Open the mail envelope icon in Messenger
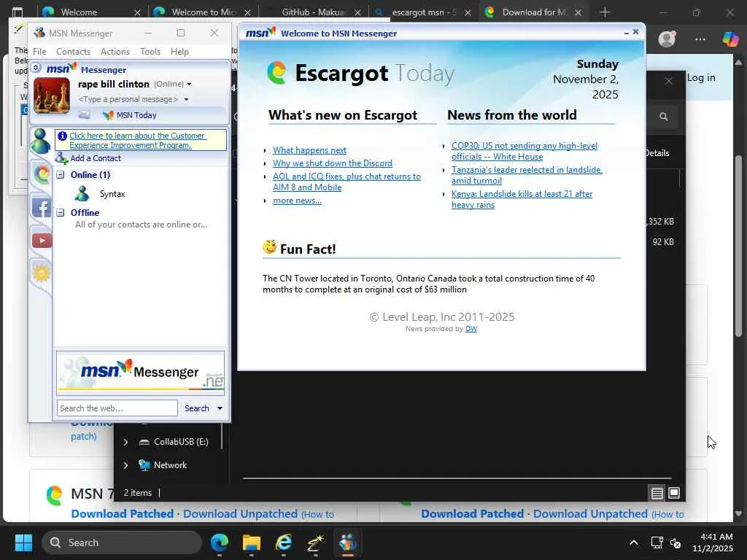Viewport: 747px width, 560px height. click(x=85, y=114)
